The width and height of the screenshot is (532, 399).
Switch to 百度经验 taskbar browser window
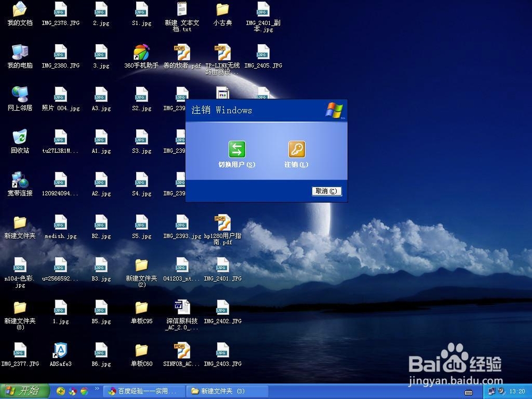tap(144, 391)
